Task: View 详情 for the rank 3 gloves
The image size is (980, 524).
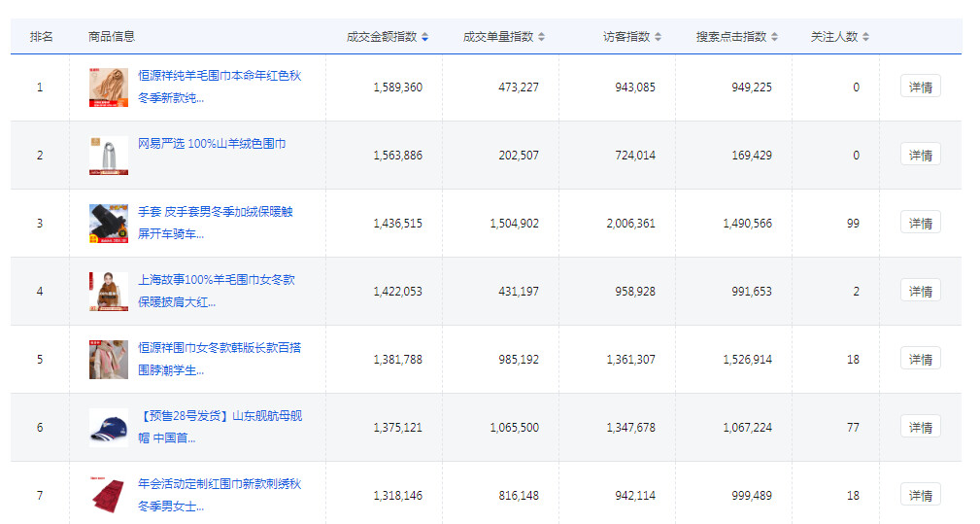Action: [920, 223]
